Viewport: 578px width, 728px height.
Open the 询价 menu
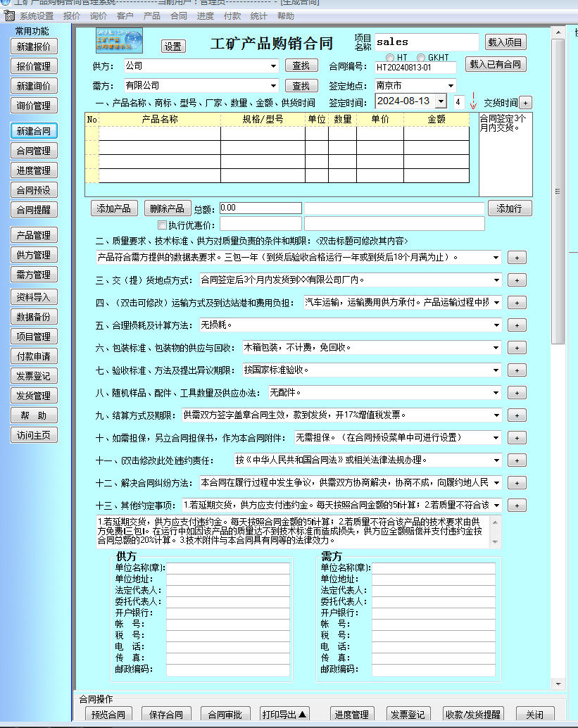[99, 16]
